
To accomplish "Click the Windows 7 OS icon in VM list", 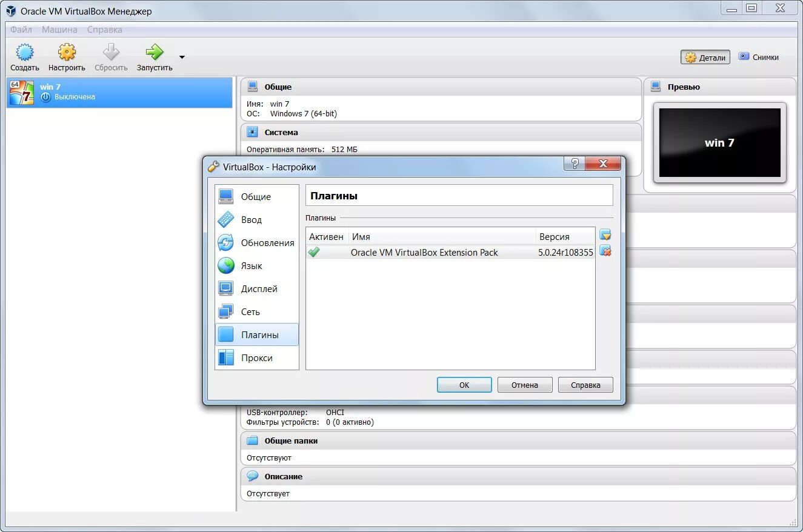I will click(22, 93).
